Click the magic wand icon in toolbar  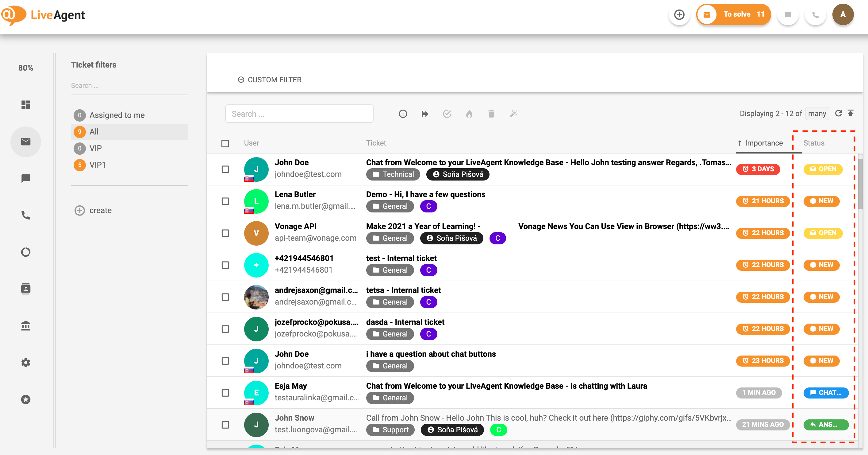point(513,114)
